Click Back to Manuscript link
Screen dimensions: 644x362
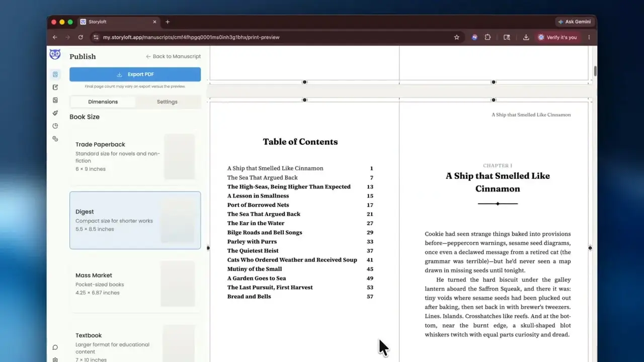[173, 56]
